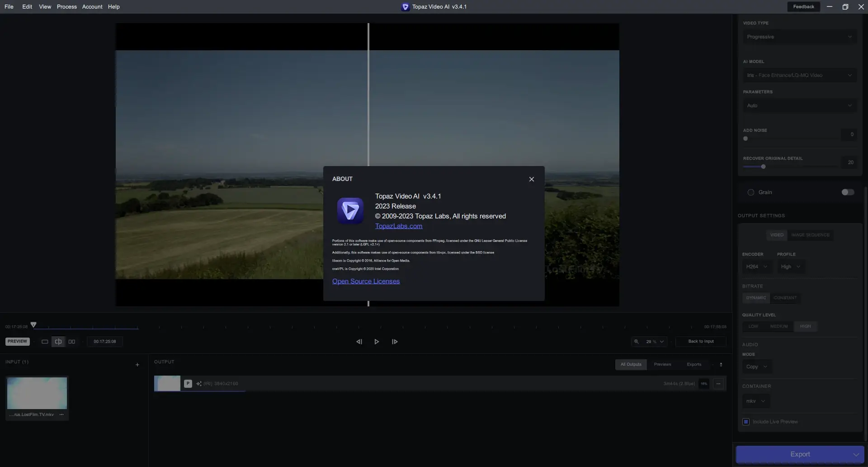Click the Topaz Video AI logo in About dialog
Viewport: 868px width, 467px height.
click(350, 210)
